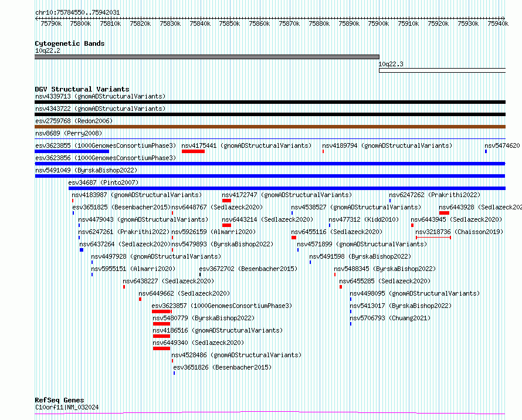Open nsv6247261 (Prakrithi2022) label
This screenshot has width=522, height=420.
point(124,232)
